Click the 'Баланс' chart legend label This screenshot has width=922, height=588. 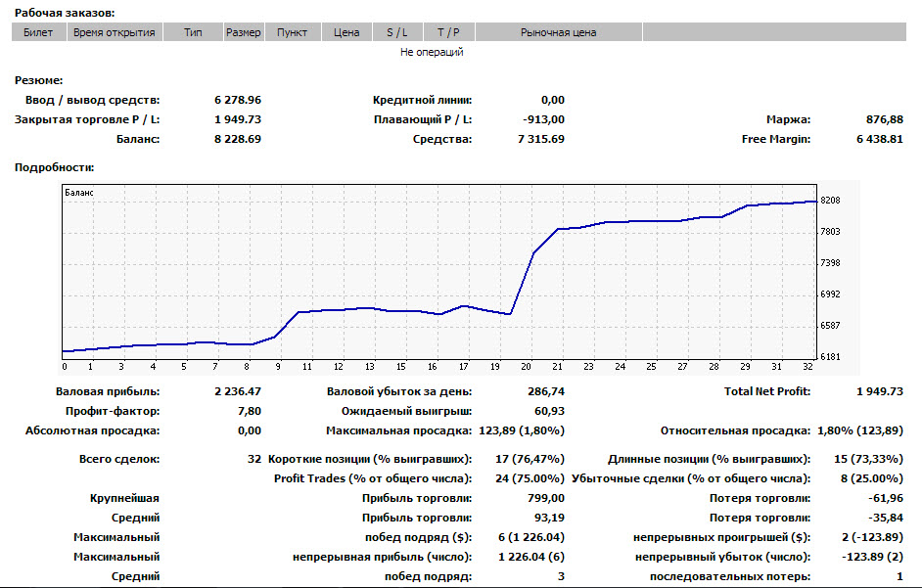tap(79, 193)
